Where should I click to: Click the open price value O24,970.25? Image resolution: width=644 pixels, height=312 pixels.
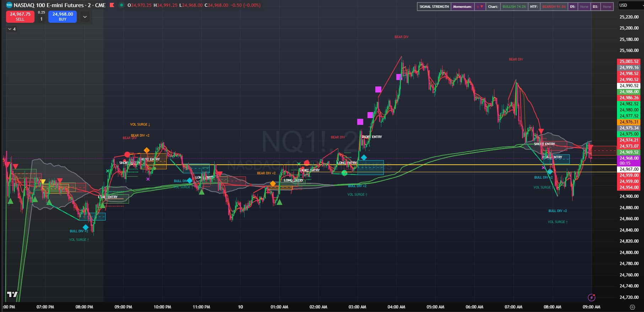coord(139,5)
